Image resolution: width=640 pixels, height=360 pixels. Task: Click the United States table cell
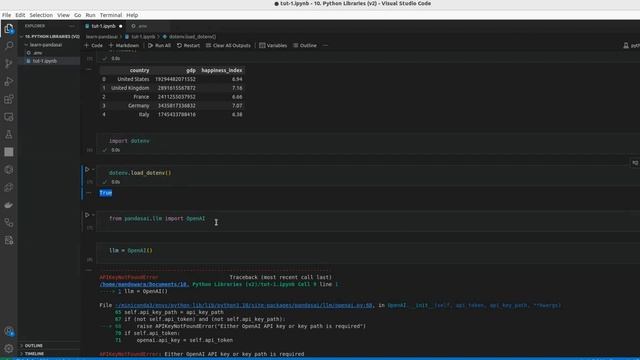pos(133,79)
